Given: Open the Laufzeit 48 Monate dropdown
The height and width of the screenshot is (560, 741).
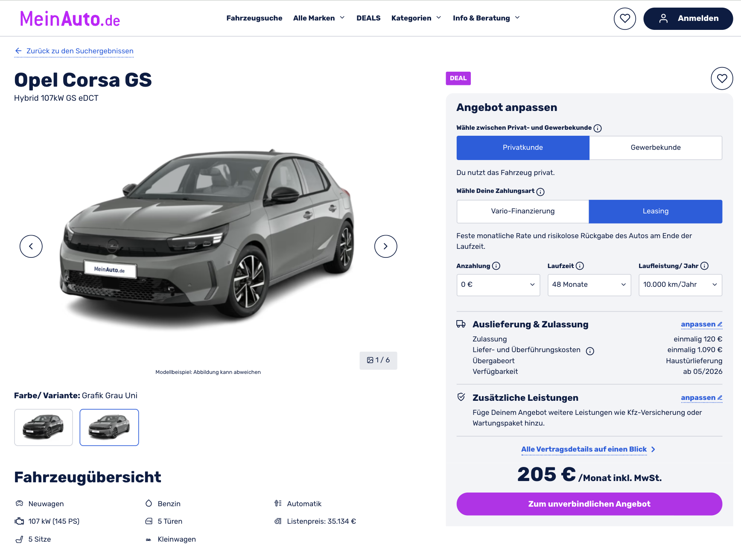Looking at the screenshot, I should pos(589,285).
